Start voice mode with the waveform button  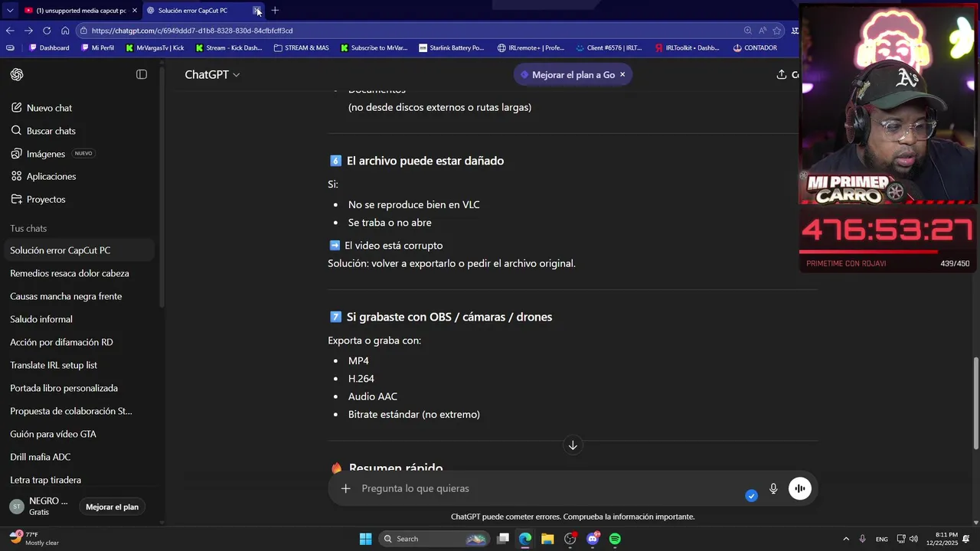(800, 488)
